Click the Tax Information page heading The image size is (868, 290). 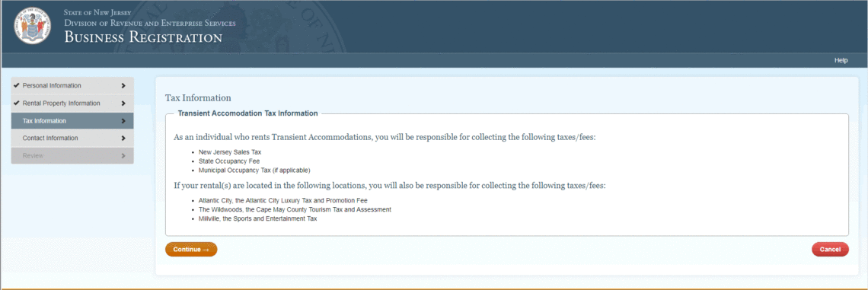[x=198, y=98]
